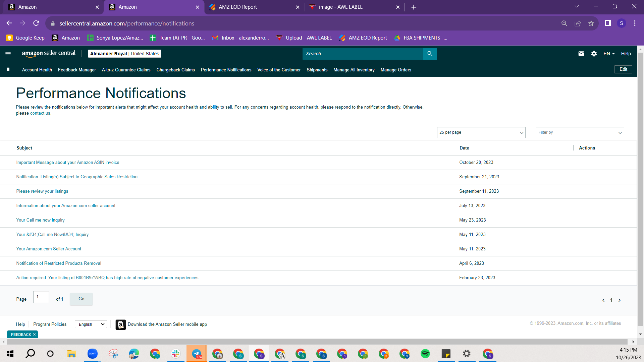Click the Edit favorites bar button
Screen dimensions: 644x362
pos(623,69)
